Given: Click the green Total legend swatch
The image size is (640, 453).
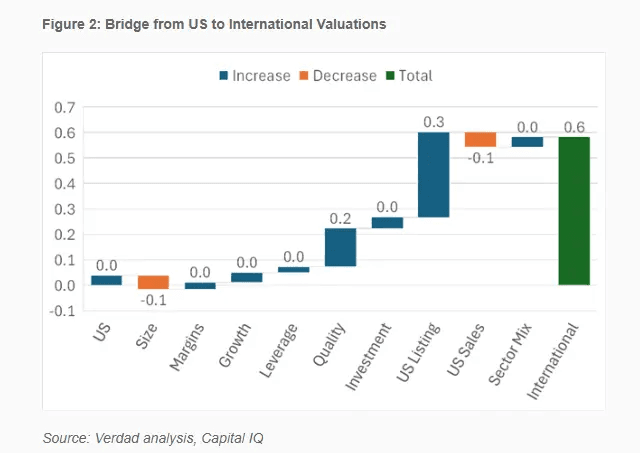Looking at the screenshot, I should [390, 76].
